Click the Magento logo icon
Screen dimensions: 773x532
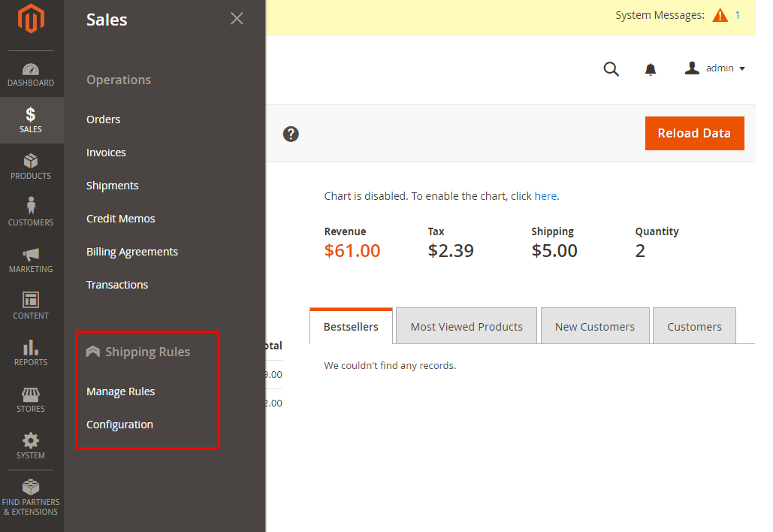pyautogui.click(x=31, y=20)
